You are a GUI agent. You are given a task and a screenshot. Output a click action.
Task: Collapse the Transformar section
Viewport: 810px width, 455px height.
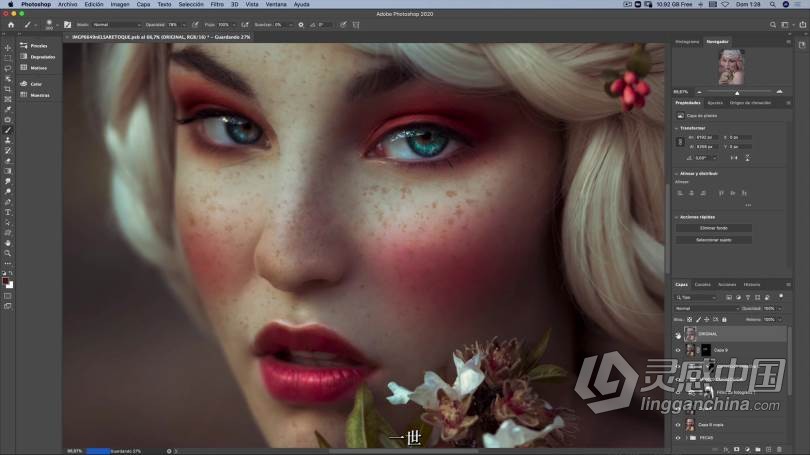[x=677, y=128]
